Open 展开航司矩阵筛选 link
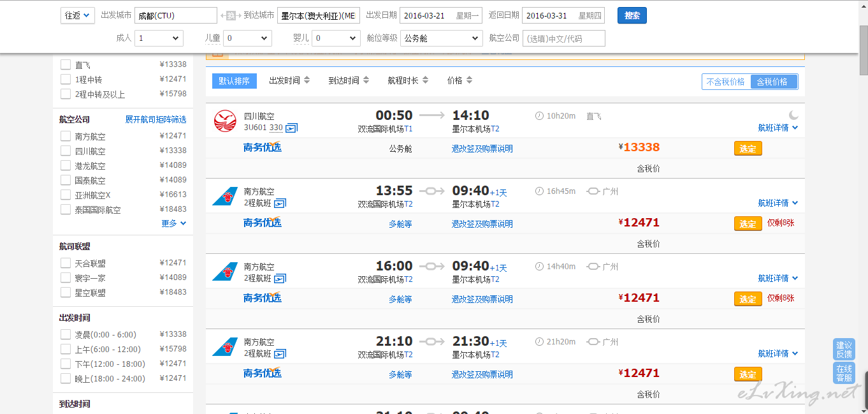The height and width of the screenshot is (414, 868). (156, 119)
